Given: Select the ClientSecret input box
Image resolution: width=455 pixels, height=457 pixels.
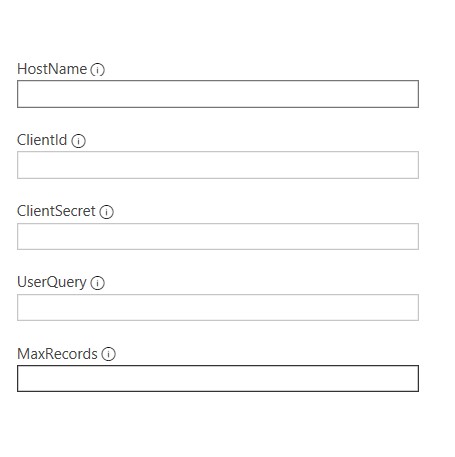Looking at the screenshot, I should [218, 236].
